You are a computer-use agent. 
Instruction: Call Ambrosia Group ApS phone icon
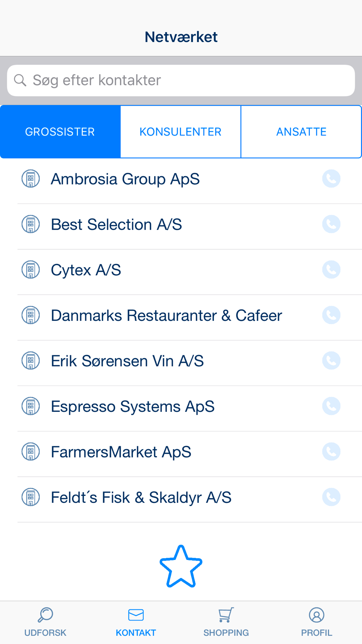point(331,179)
